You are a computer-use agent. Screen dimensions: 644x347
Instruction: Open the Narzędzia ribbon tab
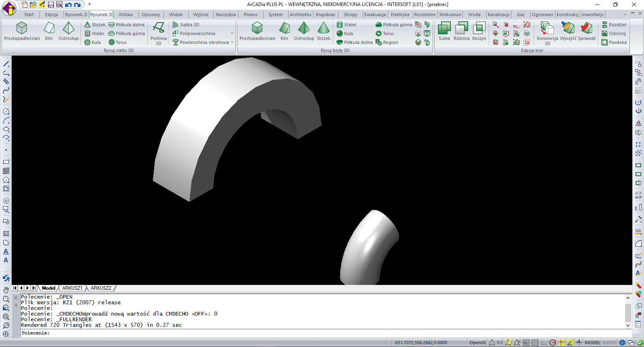click(226, 15)
